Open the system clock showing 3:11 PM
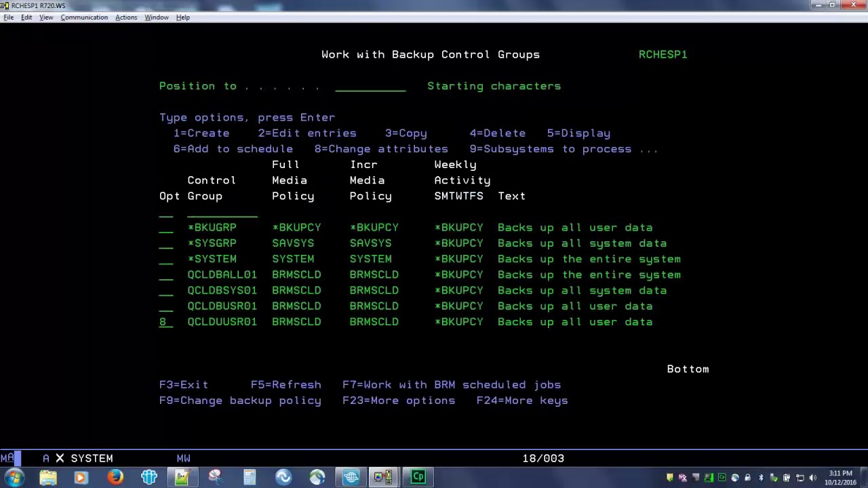The height and width of the screenshot is (488, 868). click(840, 478)
